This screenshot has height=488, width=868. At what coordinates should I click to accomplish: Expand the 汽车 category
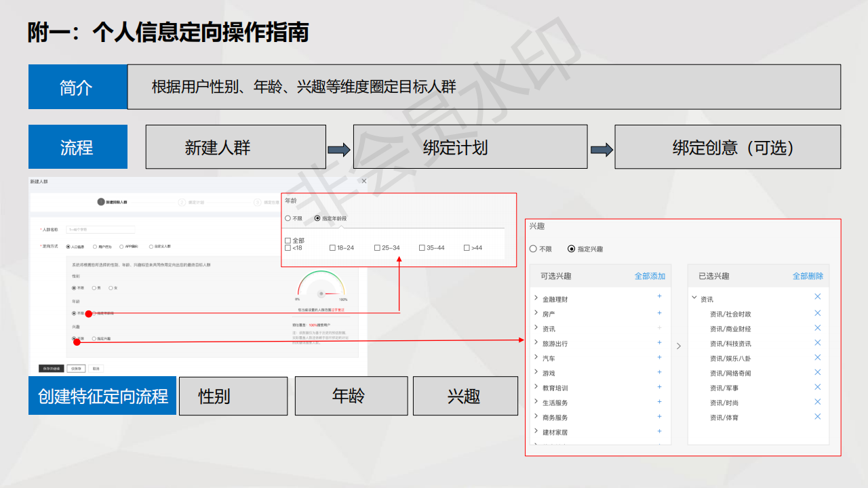[536, 357]
